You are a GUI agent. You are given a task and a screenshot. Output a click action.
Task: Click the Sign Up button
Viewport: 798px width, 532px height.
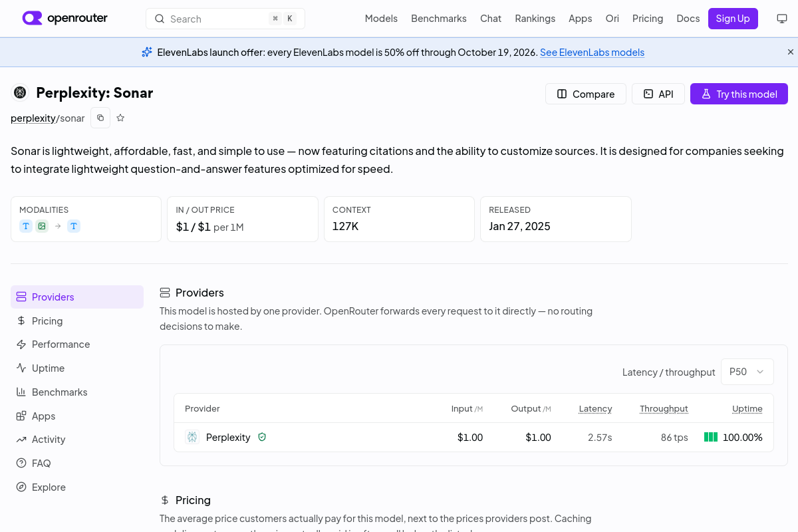(x=733, y=19)
